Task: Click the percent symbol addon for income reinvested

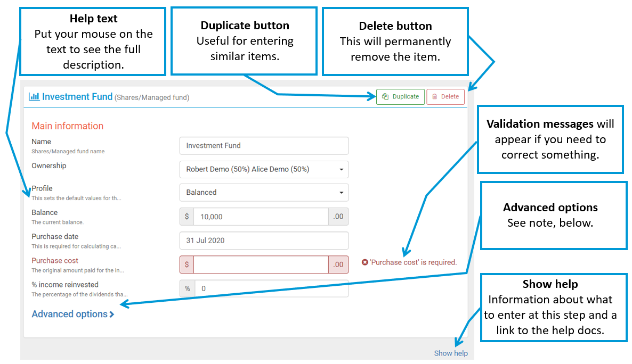Action: (x=187, y=288)
